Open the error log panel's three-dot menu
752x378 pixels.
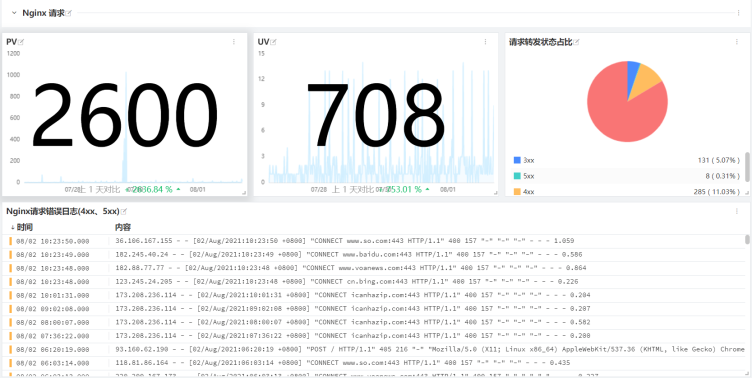737,211
